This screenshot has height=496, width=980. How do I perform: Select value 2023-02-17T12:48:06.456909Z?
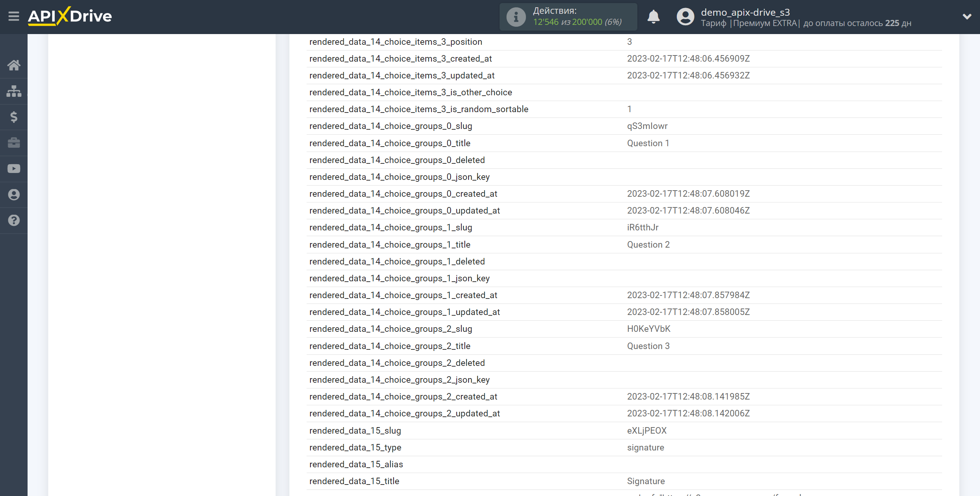tap(688, 59)
